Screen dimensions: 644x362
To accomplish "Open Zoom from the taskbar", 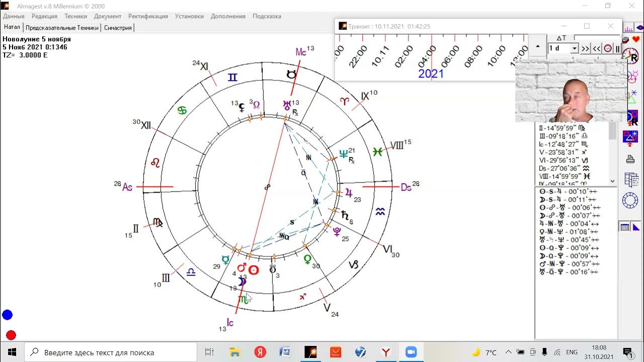I will [411, 352].
